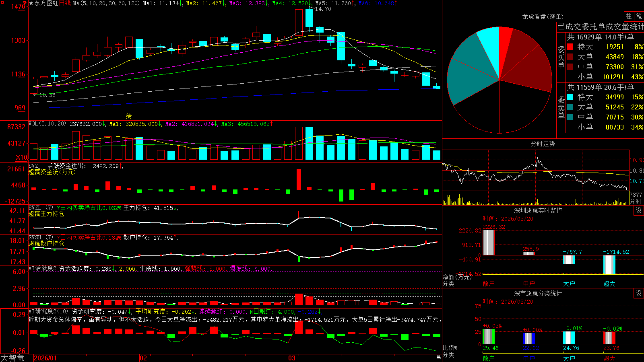Select the 龙虎看盘(逐单) panel title
This screenshot has width=644, height=362.
tap(543, 16)
